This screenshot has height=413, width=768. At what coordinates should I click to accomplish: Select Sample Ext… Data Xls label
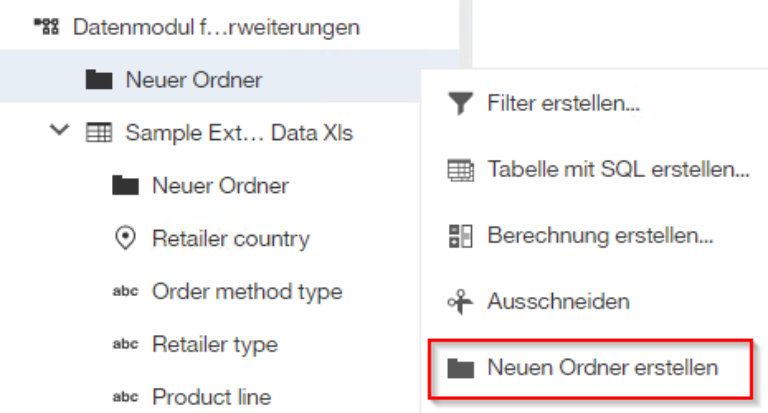tap(239, 133)
